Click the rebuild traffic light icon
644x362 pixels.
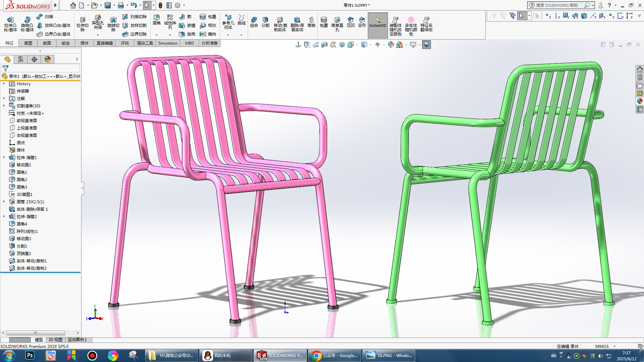(160, 5)
